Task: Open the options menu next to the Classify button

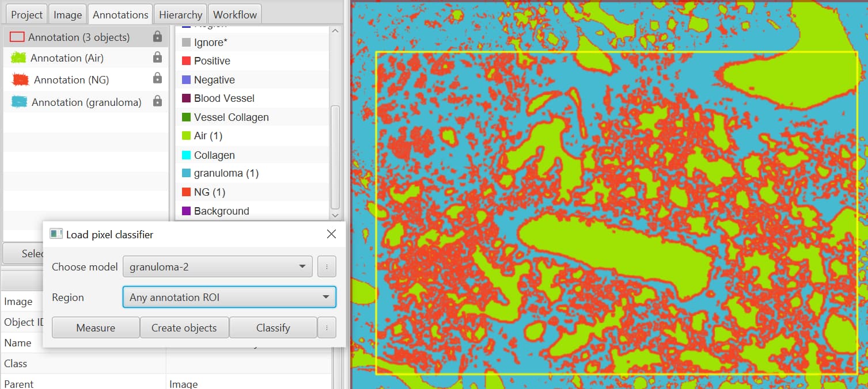Action: [x=326, y=327]
